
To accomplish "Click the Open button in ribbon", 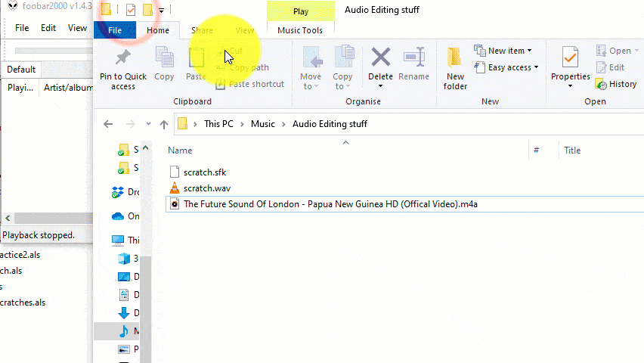I will pos(618,51).
